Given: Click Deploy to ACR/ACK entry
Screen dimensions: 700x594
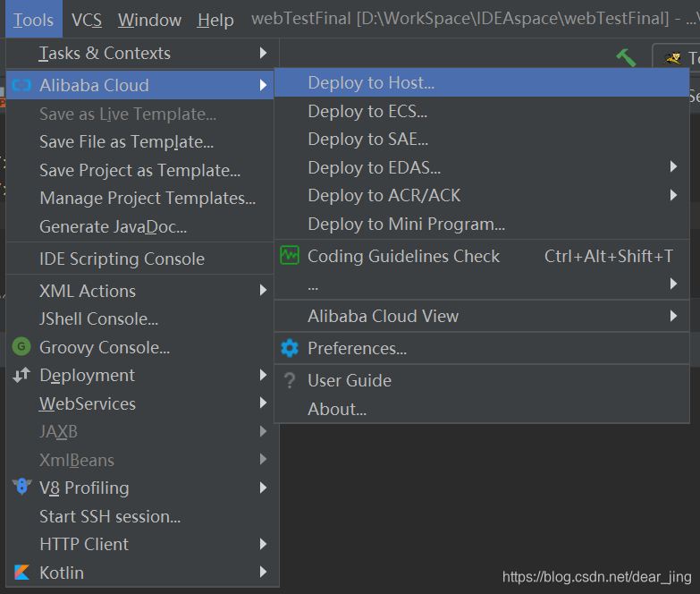Looking at the screenshot, I should [482, 195].
